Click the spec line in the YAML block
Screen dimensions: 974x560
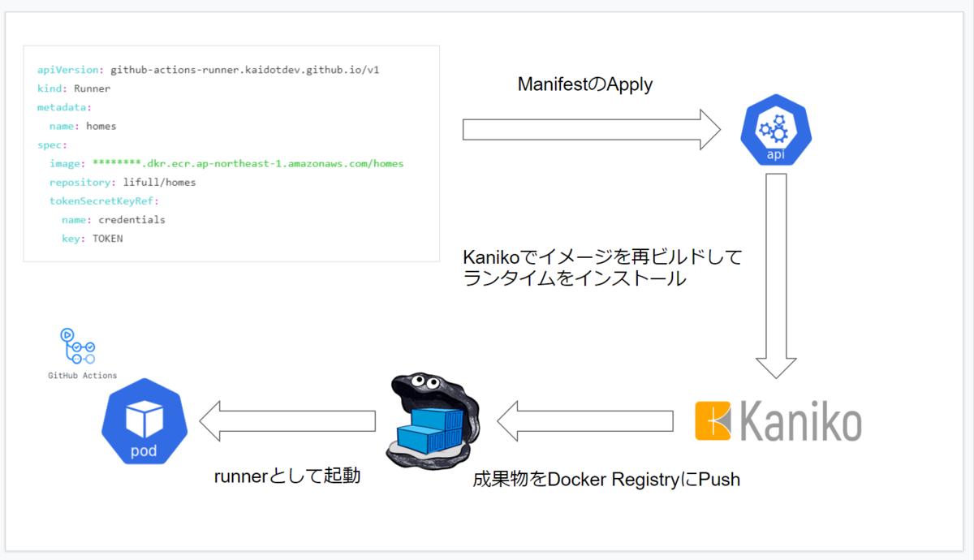50,144
